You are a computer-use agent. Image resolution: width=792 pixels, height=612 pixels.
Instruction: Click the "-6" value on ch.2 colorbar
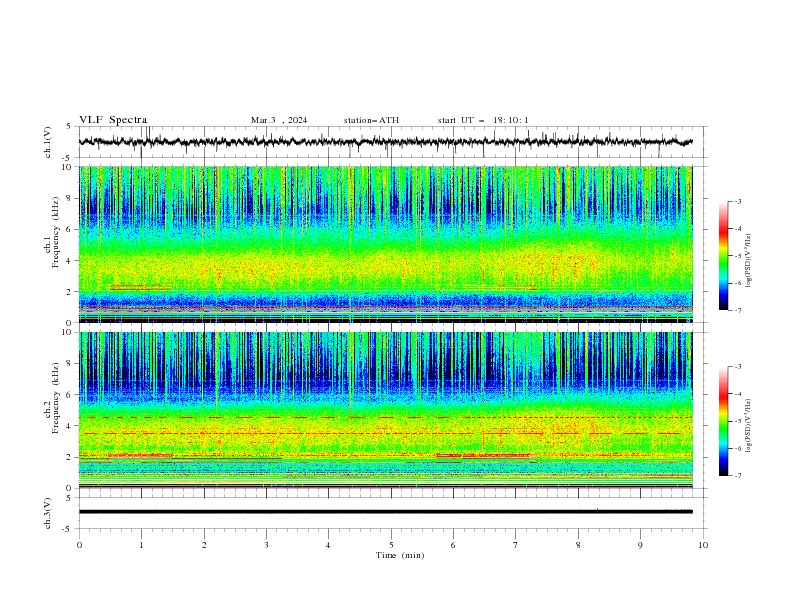(x=738, y=448)
